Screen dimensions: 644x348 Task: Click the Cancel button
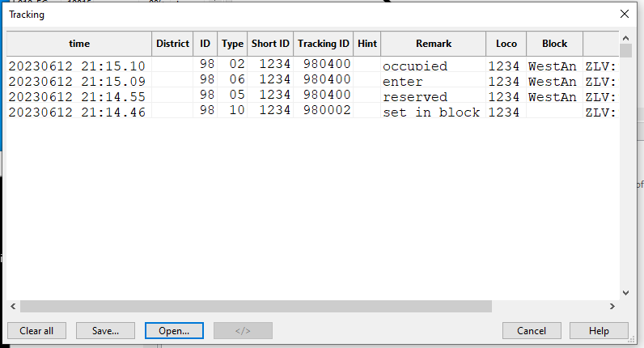tap(532, 330)
